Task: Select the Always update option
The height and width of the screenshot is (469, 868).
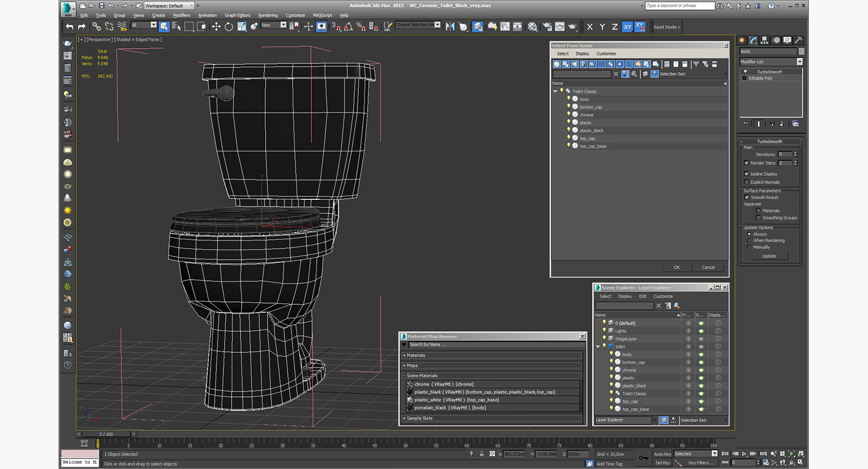Action: 749,234
